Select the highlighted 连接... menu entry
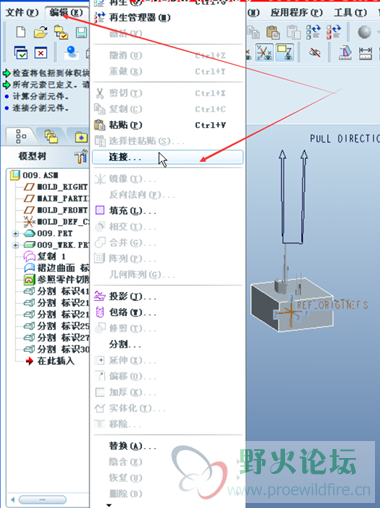Viewport: 380px width, 508px height. tap(168, 157)
